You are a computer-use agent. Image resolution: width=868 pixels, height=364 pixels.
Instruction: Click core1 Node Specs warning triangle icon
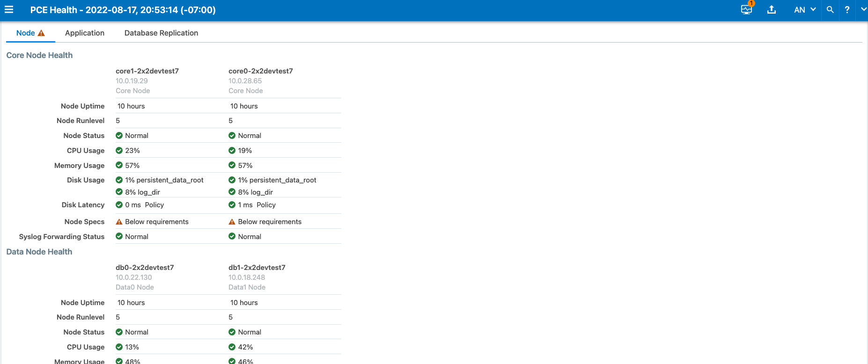point(119,222)
